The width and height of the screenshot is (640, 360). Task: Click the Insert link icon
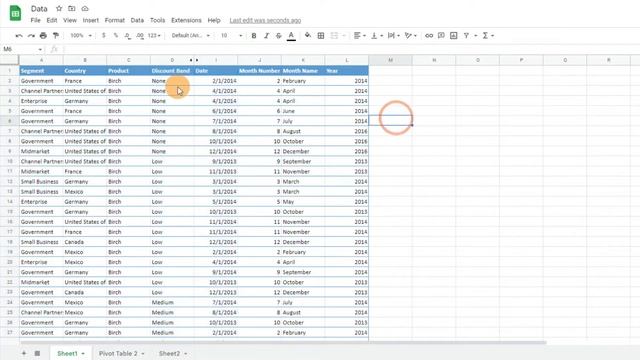click(429, 36)
